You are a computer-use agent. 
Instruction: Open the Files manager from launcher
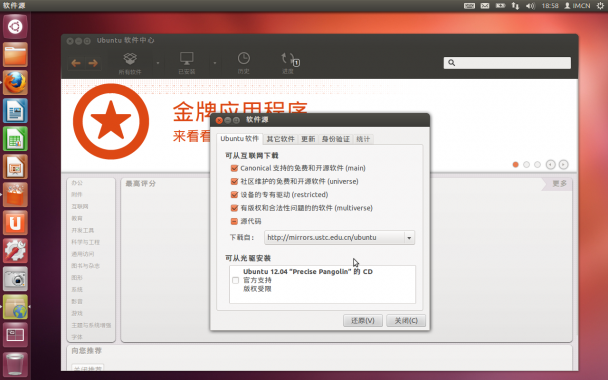click(x=15, y=55)
